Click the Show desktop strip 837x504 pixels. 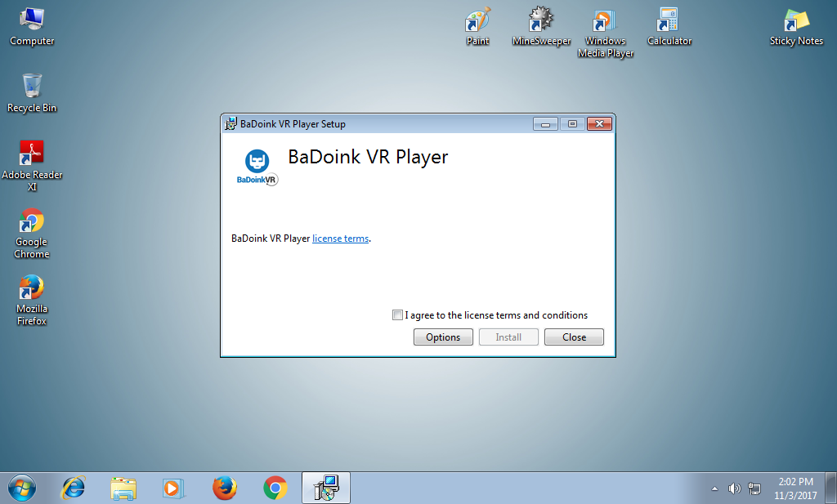click(831, 488)
